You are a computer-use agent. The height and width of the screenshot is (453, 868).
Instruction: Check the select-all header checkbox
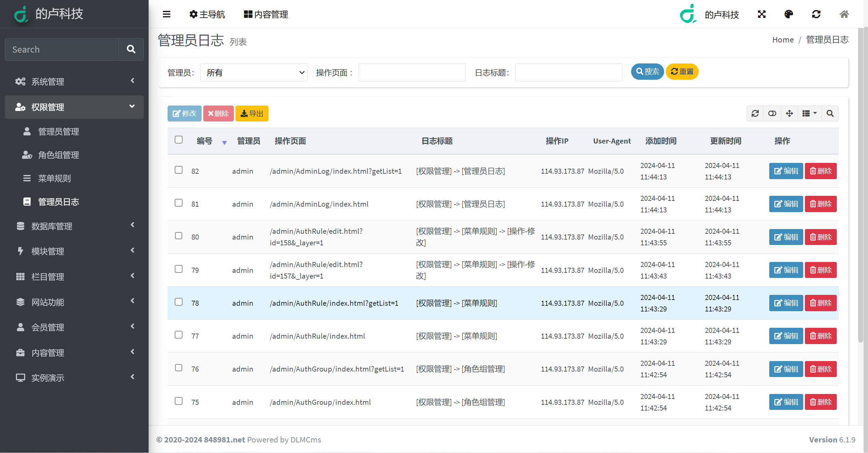(x=178, y=140)
